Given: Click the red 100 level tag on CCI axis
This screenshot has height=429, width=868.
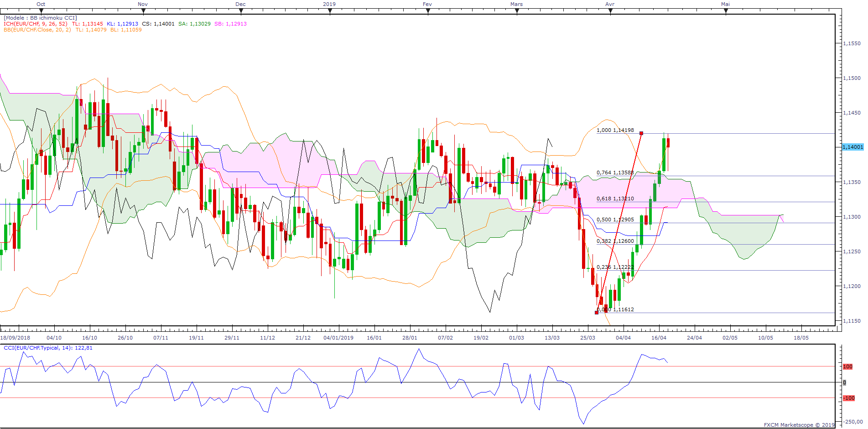Looking at the screenshot, I should pyautogui.click(x=847, y=366).
